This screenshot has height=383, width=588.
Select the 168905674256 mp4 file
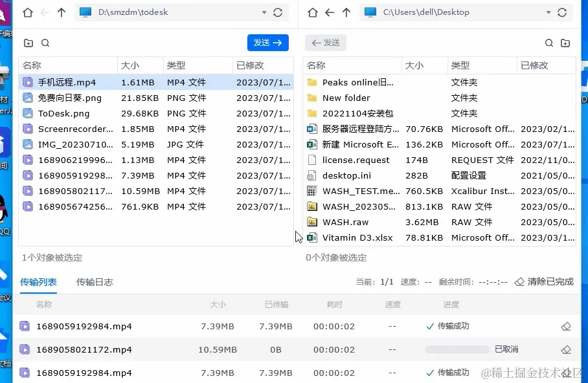(x=156, y=206)
